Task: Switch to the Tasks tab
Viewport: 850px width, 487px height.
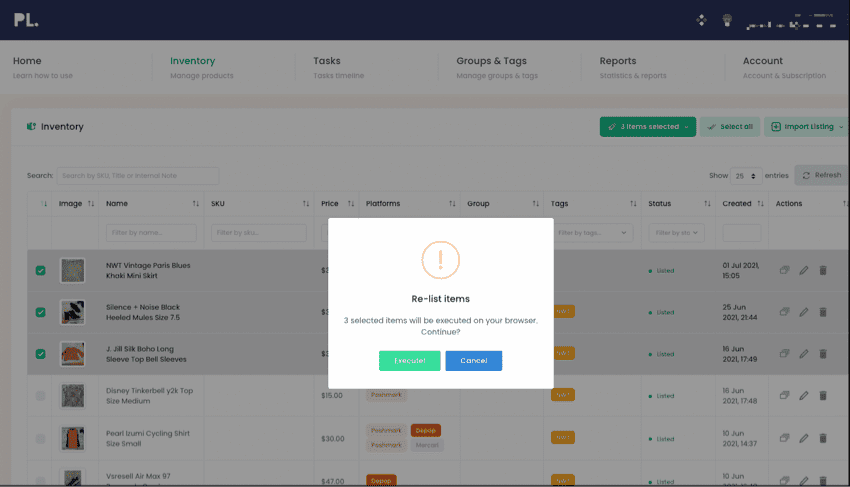Action: (338, 67)
